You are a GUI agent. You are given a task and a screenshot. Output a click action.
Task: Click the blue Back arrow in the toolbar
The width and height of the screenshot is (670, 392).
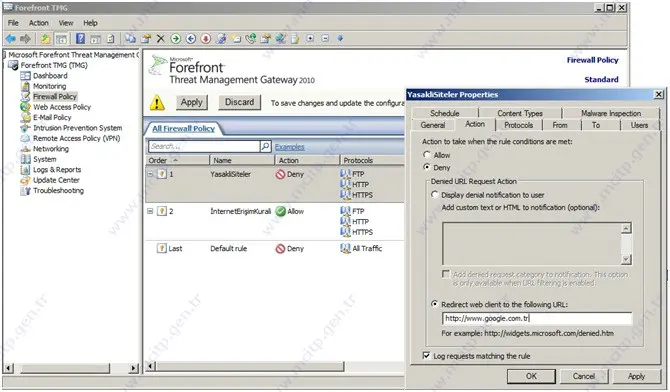[x=11, y=39]
